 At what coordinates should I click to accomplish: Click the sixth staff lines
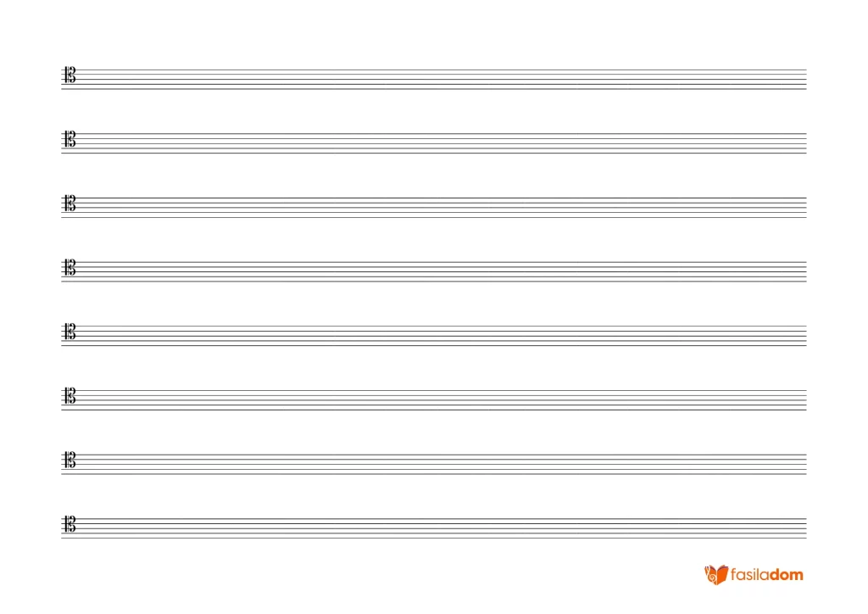point(434,400)
